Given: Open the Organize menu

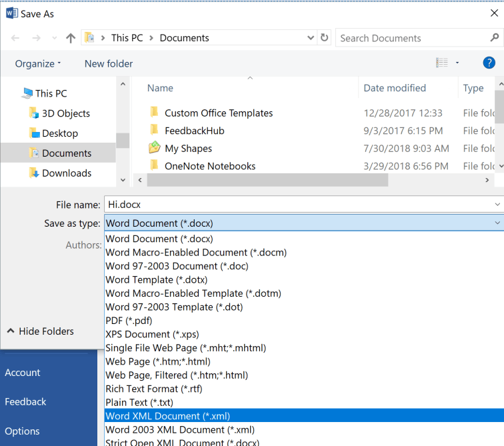Looking at the screenshot, I should (x=38, y=63).
